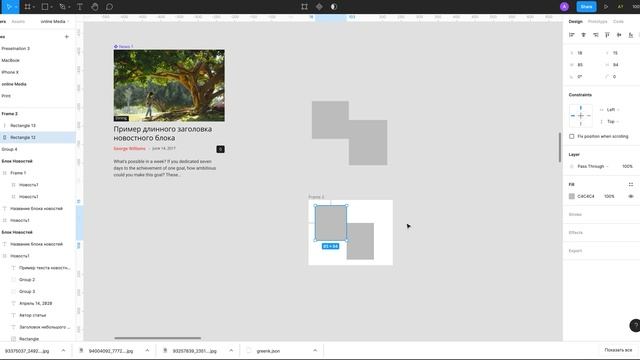640x360 pixels.
Task: Select the Rectangle 13 layer
Action: tap(38, 126)
